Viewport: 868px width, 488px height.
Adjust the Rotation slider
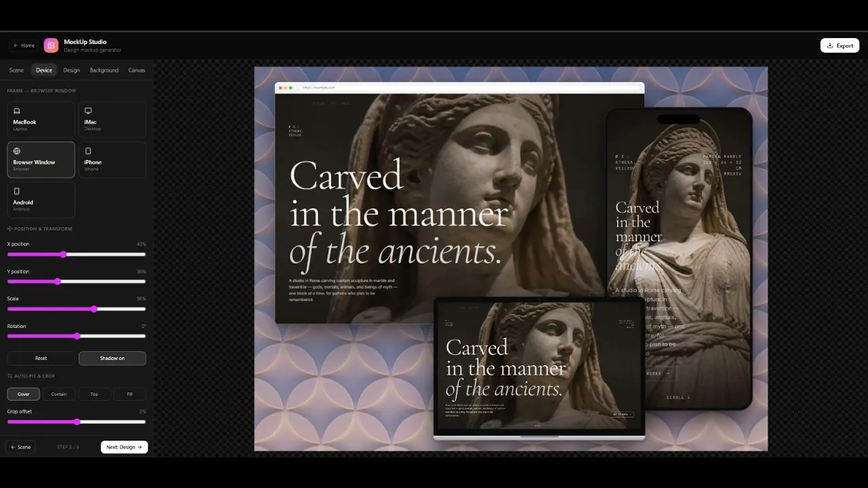77,336
